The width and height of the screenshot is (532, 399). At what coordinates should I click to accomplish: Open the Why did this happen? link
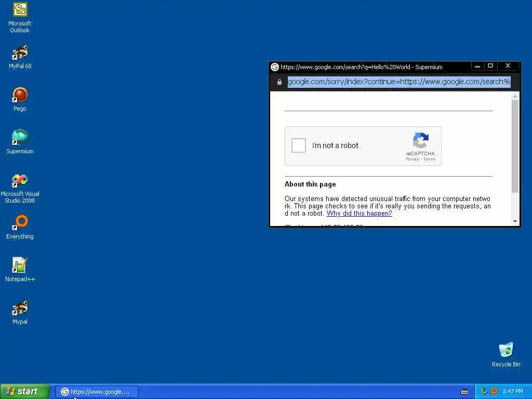point(360,214)
